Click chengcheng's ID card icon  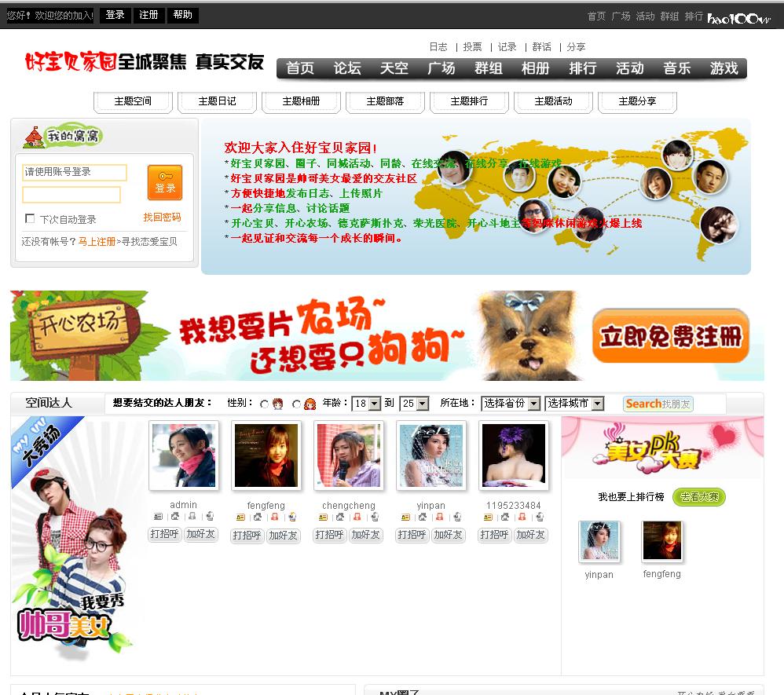[x=323, y=517]
